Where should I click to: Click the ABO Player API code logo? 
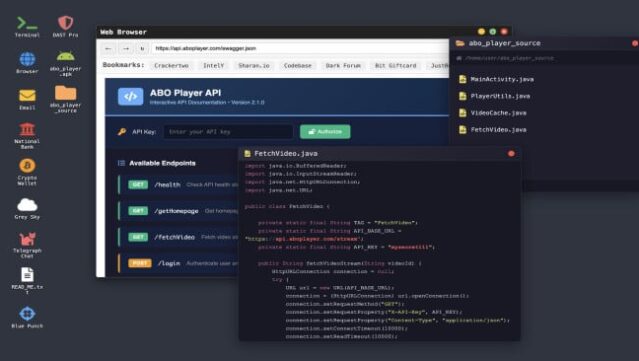130,97
